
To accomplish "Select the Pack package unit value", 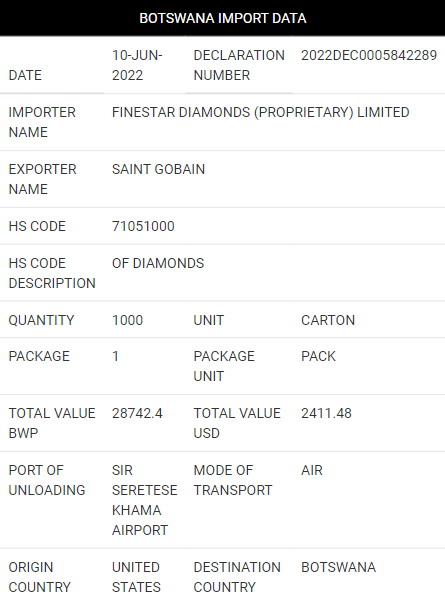I will point(318,356).
